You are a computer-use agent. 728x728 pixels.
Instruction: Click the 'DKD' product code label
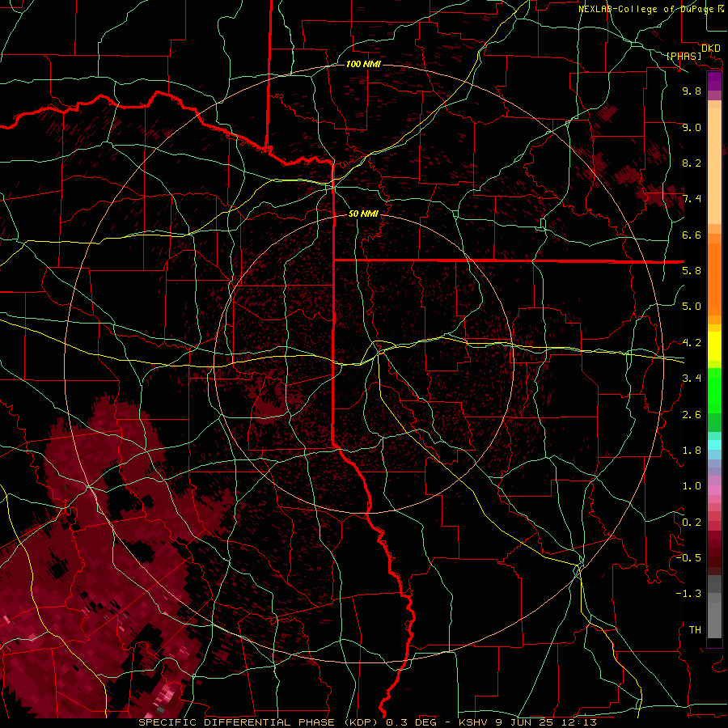(711, 49)
